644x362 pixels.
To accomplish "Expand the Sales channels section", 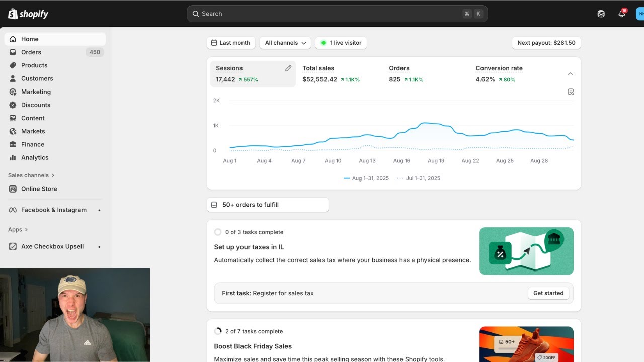I will tap(31, 175).
